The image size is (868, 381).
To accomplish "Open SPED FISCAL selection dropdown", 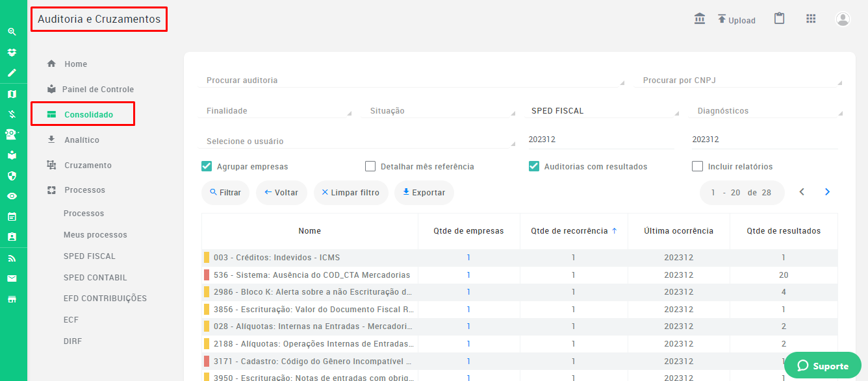I will pyautogui.click(x=602, y=110).
